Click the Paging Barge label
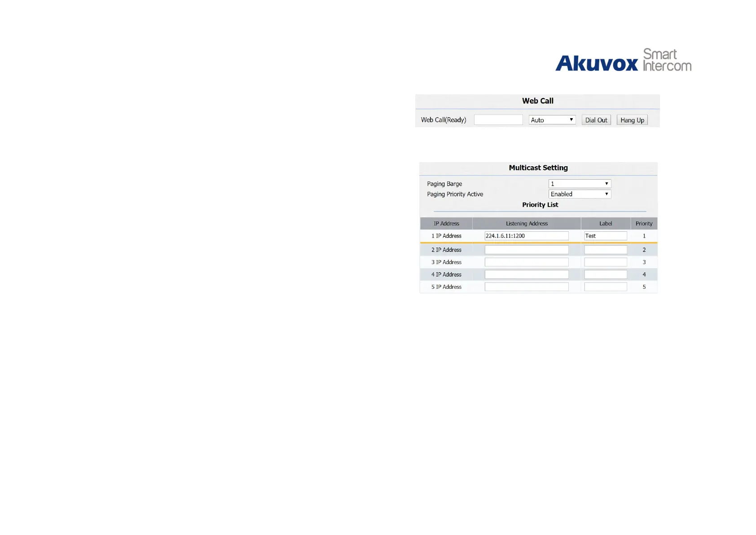The width and height of the screenshot is (756, 535). tap(444, 184)
